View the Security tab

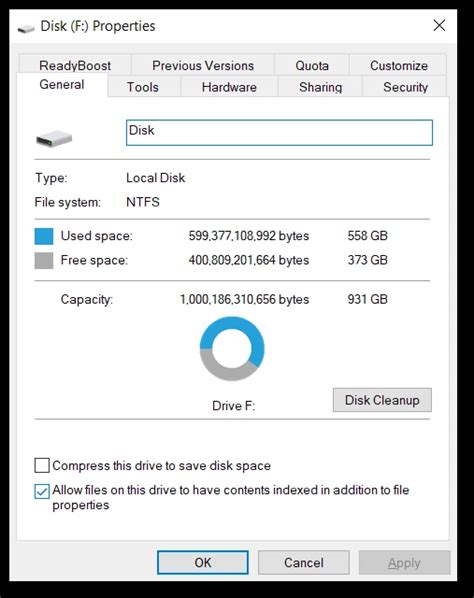point(405,87)
